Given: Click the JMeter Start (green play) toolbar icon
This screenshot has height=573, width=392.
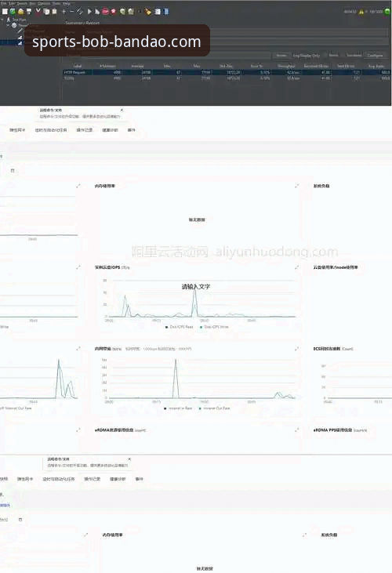Looking at the screenshot, I should click(x=89, y=12).
